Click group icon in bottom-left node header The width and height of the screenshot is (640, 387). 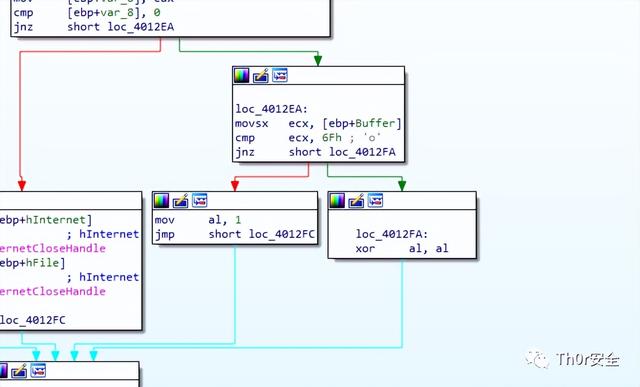click(38, 370)
